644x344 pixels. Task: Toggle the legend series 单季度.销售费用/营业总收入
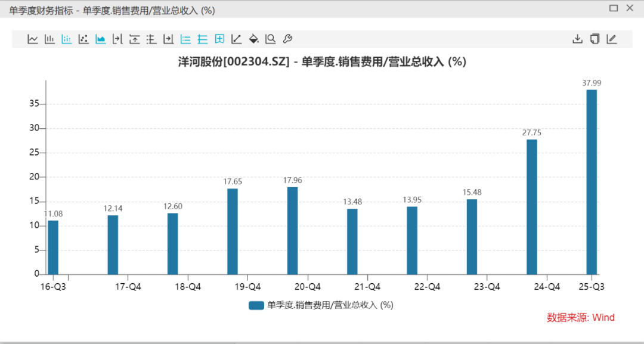point(321,305)
